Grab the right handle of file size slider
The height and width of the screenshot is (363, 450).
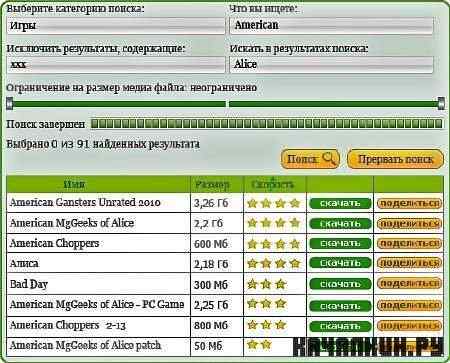(x=441, y=103)
